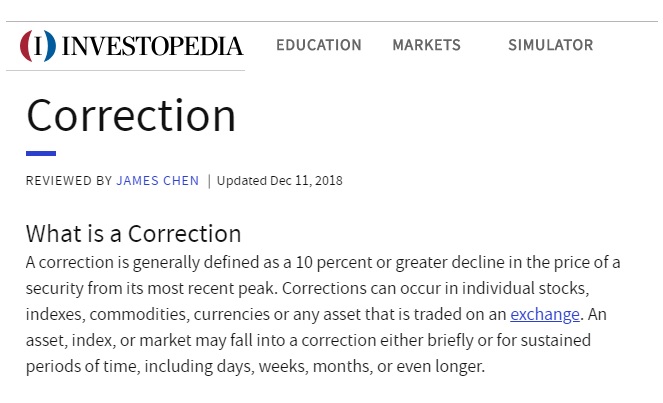Open the EDUCATION menu

tap(318, 45)
